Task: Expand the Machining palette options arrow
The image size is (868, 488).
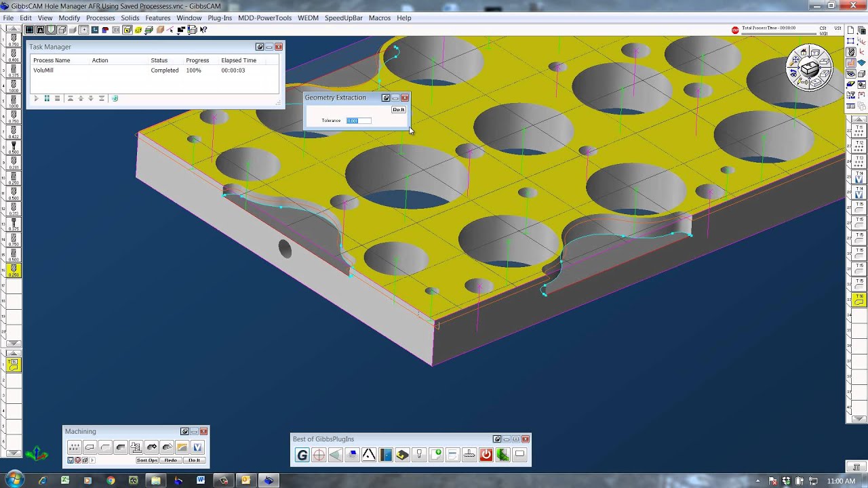Action: 92,460
